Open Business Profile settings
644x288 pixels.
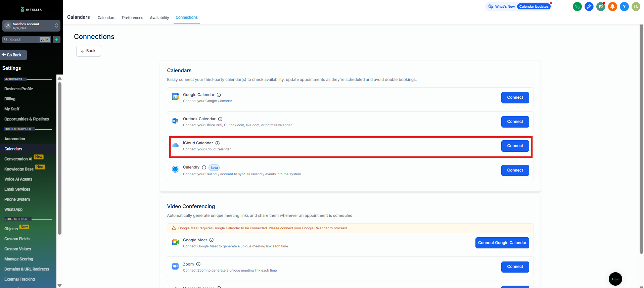click(x=19, y=89)
